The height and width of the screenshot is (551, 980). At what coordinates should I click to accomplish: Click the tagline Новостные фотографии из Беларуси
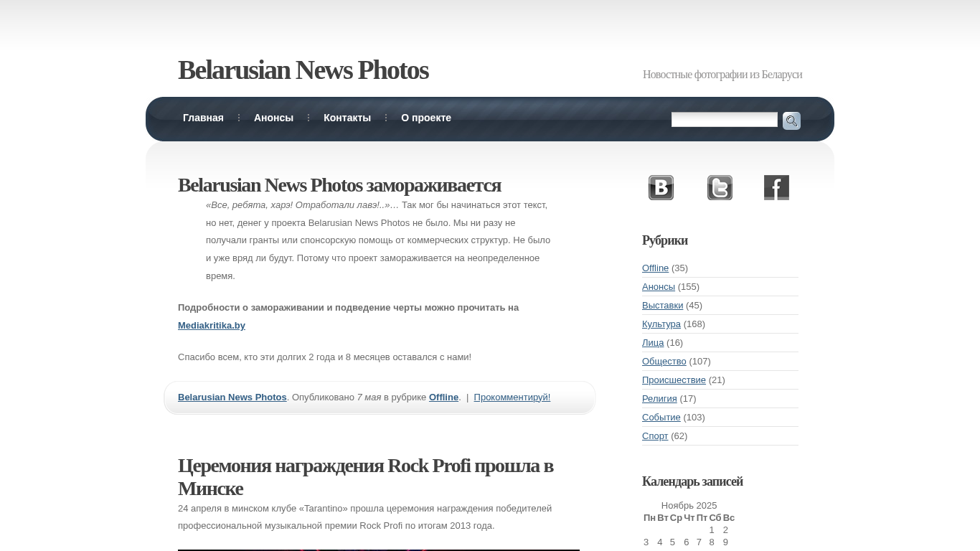click(x=722, y=75)
